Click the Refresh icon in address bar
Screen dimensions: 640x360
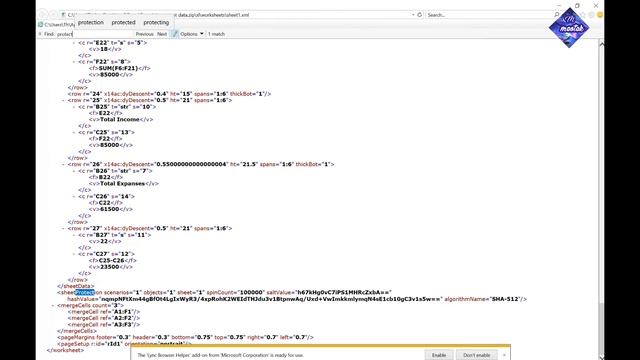(420, 15)
